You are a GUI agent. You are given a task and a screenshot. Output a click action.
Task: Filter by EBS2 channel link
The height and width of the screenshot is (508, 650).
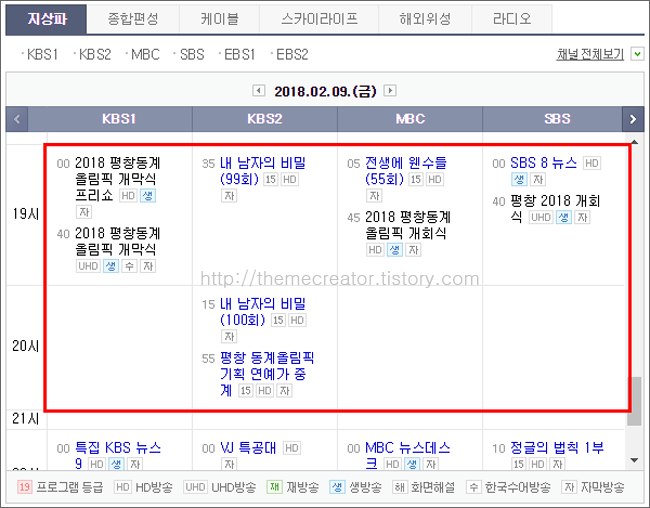(x=292, y=54)
